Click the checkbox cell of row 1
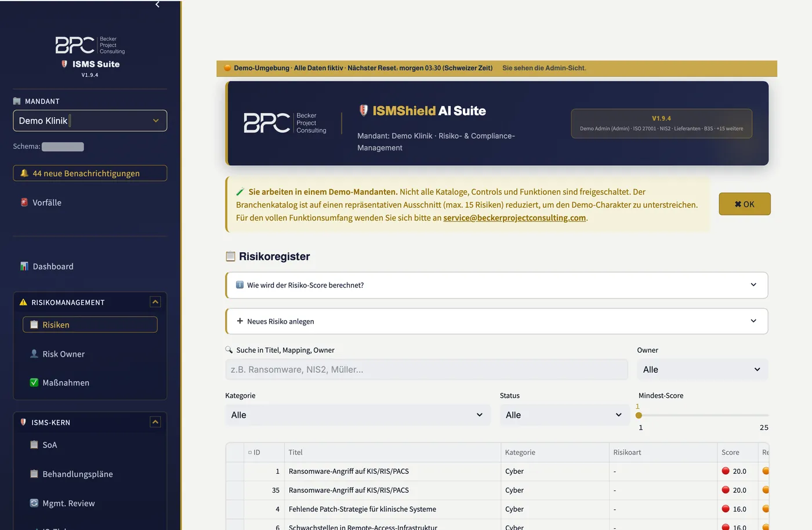Screen dimensions: 812x530 pyautogui.click(x=235, y=471)
